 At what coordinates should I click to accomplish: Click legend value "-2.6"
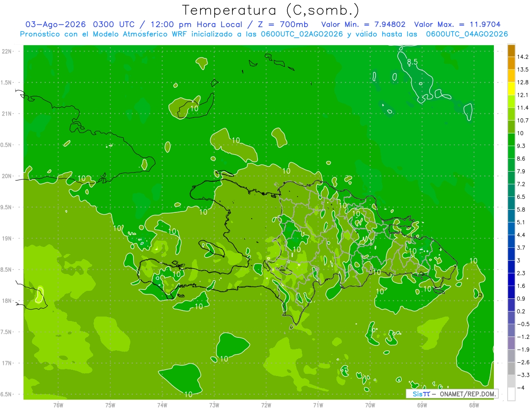coord(523,362)
